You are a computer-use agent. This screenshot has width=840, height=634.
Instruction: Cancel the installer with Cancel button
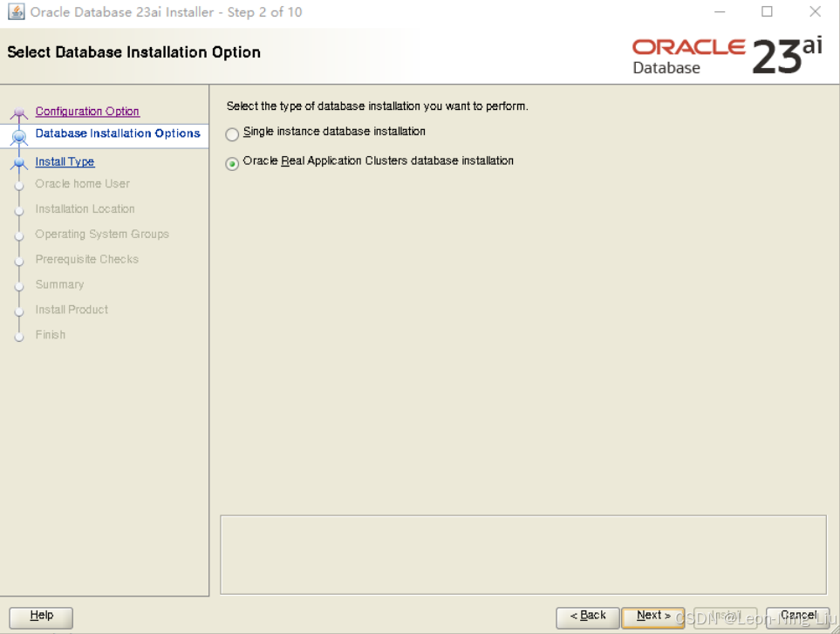[x=798, y=617]
